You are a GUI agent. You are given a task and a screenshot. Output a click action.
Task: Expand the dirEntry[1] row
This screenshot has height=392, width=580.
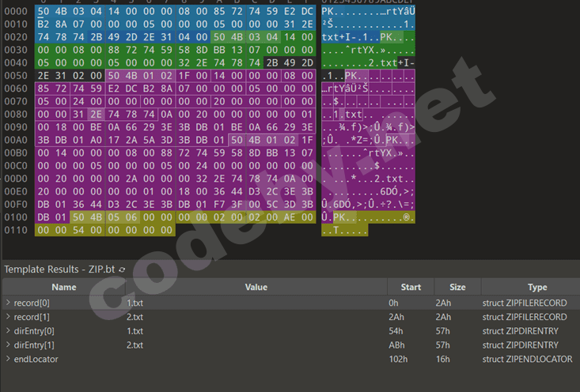8,345
